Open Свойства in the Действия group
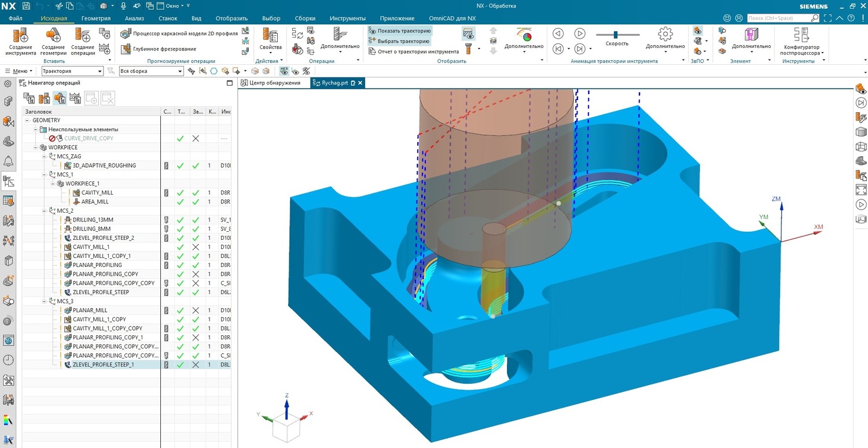868x448 pixels. [270, 36]
